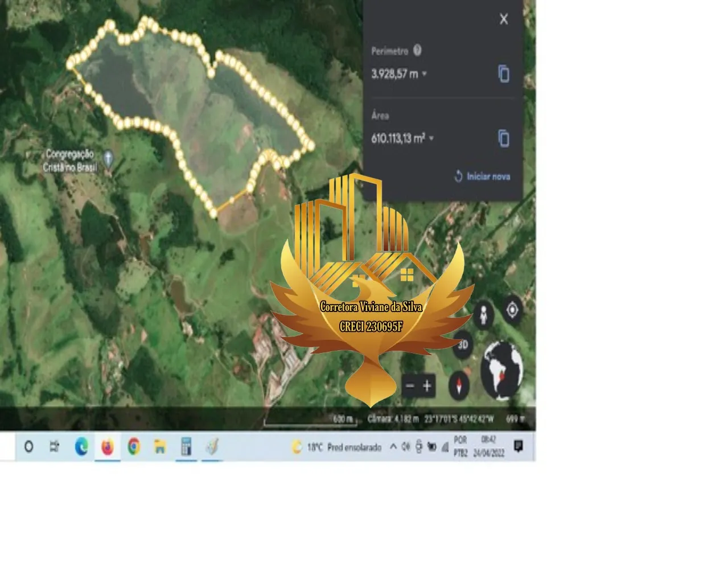Close the measurement panel
728x583 pixels.
click(504, 19)
